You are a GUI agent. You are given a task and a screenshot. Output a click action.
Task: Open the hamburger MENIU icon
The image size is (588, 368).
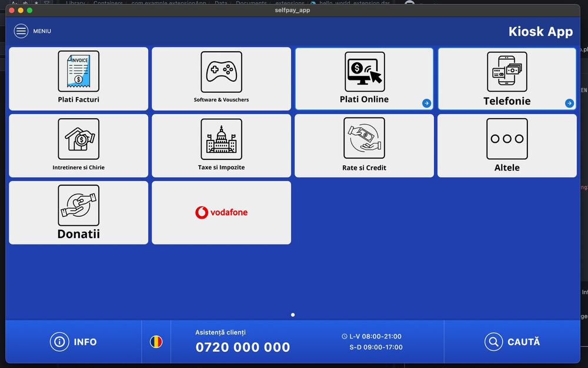[x=21, y=31]
